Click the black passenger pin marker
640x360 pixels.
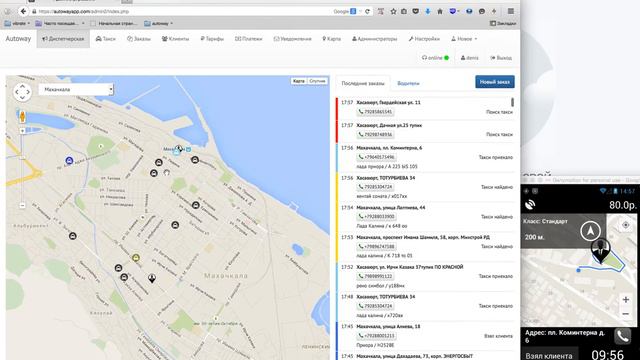click(152, 279)
